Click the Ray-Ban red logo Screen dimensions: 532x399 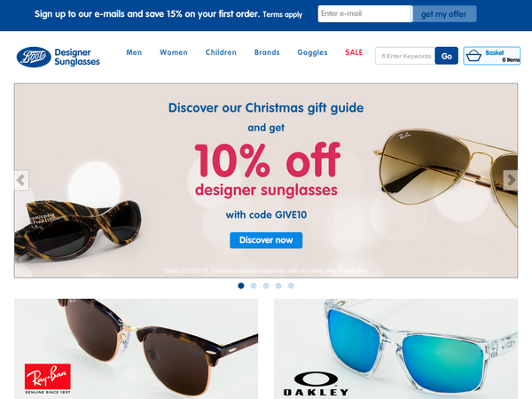click(x=48, y=379)
